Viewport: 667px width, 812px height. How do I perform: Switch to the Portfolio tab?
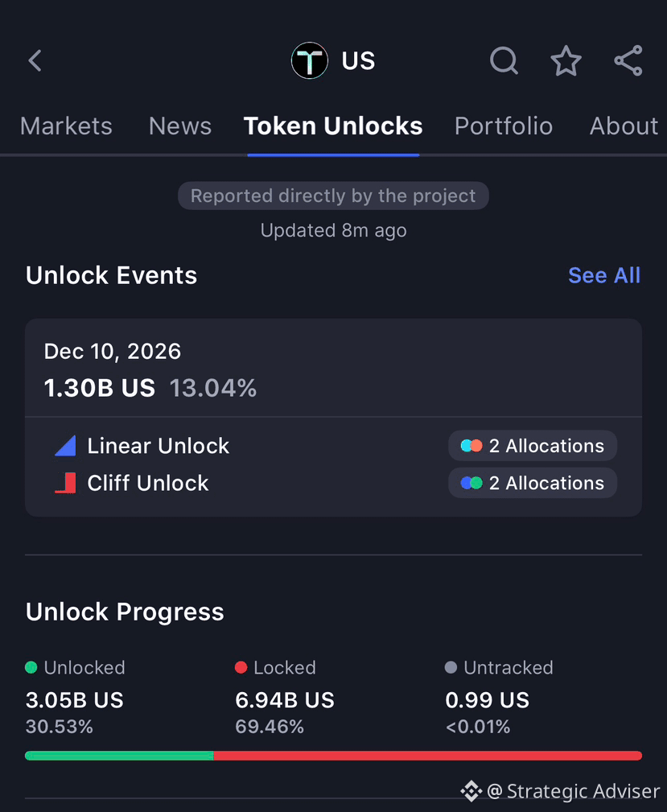point(504,126)
